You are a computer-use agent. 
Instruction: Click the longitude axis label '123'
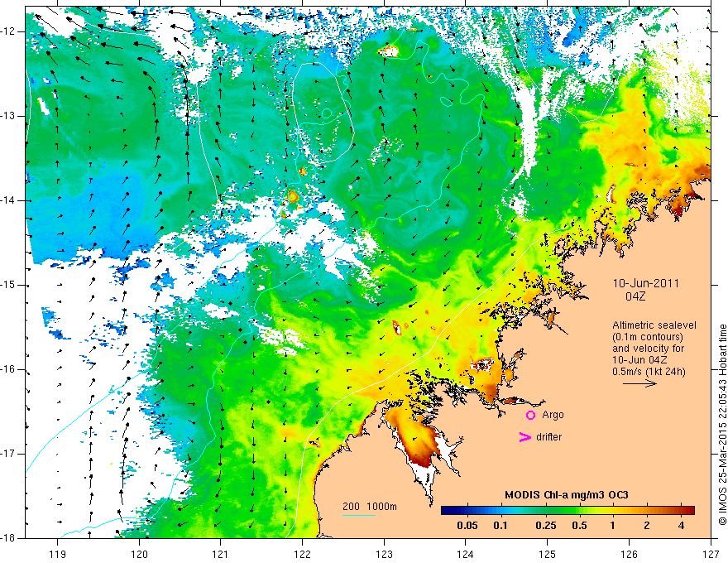384,555
